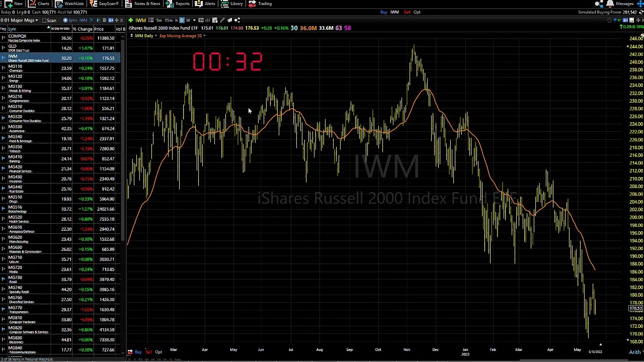Open the timeframe dropdown arrow after W

(194, 20)
